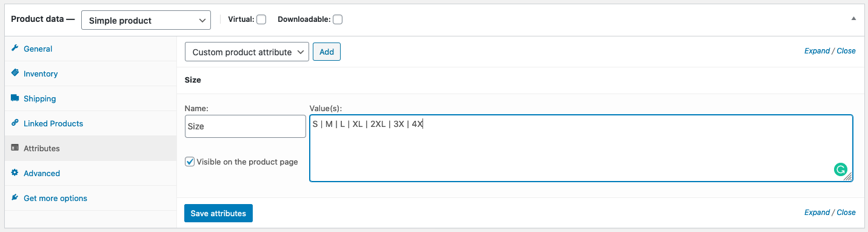Tick the Downloadable checkbox
The width and height of the screenshot is (868, 232).
click(338, 19)
